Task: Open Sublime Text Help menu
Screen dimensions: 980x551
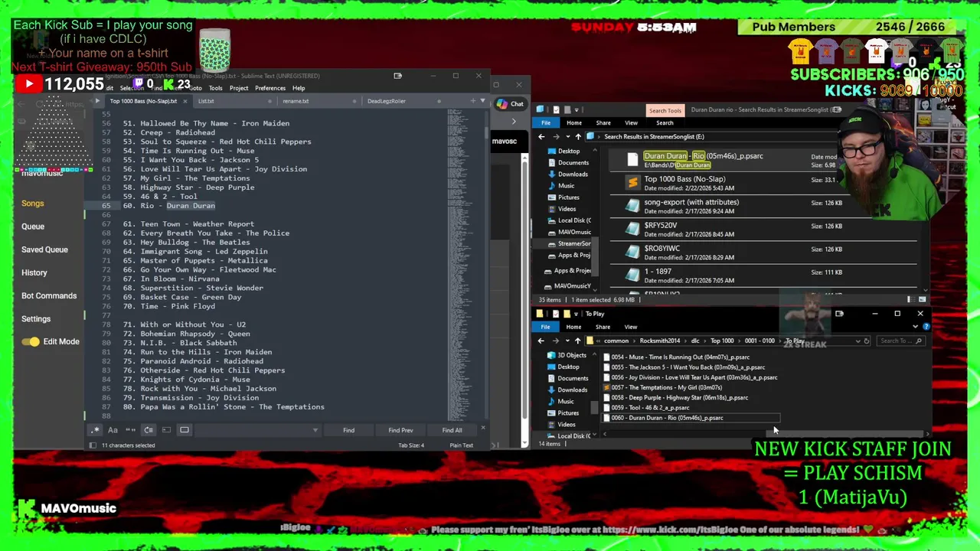Action: click(299, 88)
